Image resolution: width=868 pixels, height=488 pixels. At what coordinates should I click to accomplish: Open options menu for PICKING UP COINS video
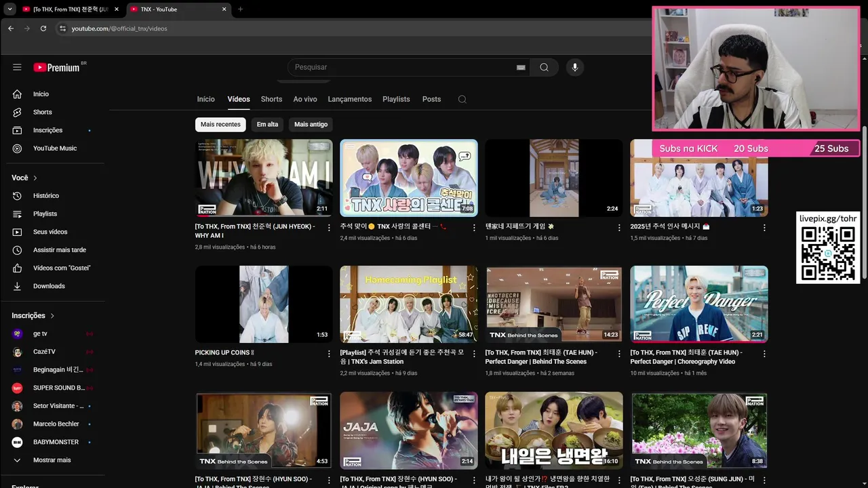click(329, 354)
